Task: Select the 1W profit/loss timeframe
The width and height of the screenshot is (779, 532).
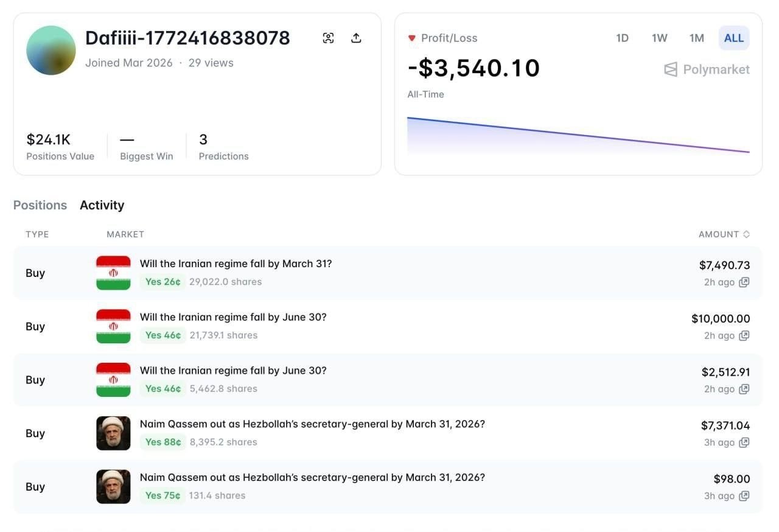Action: pyautogui.click(x=659, y=38)
